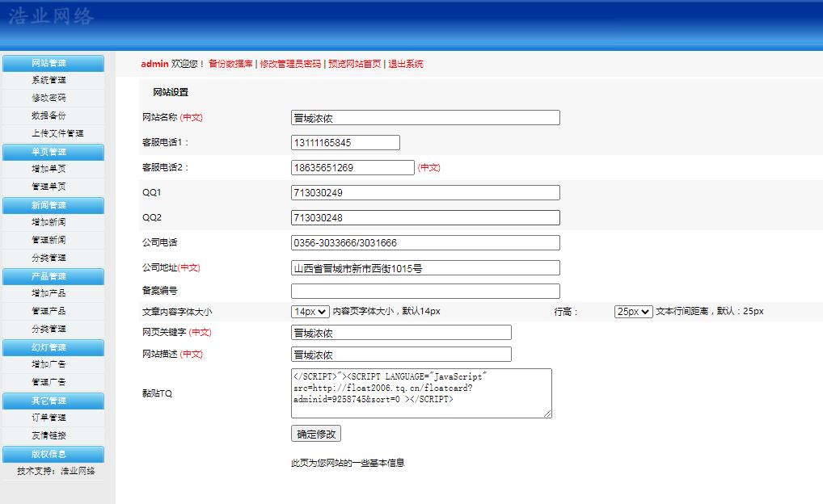The width and height of the screenshot is (823, 504).
Task: Toggle the 版权信息 section header
Action: tap(53, 454)
